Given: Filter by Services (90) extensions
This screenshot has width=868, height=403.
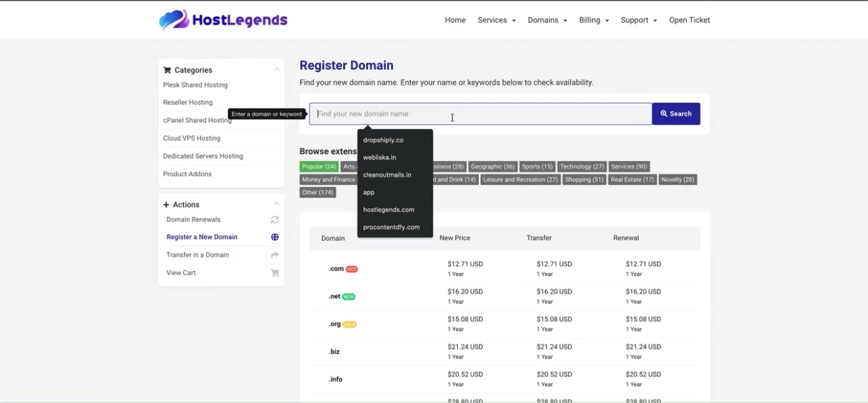Looking at the screenshot, I should (x=630, y=167).
